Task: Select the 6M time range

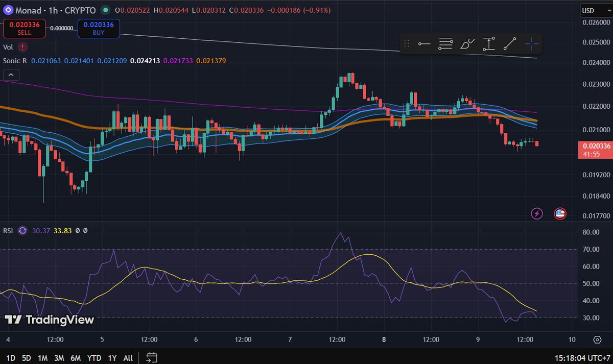Action: coord(76,358)
